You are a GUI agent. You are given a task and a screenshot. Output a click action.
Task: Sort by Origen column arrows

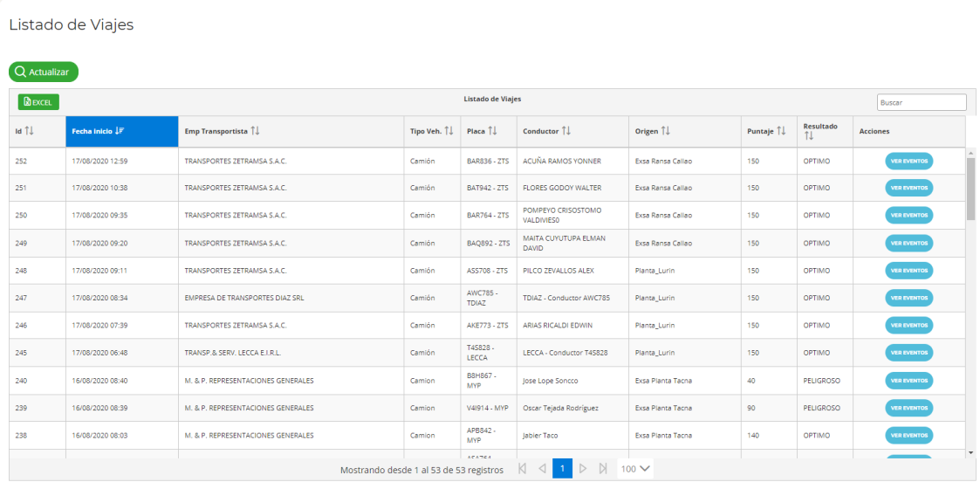tap(666, 131)
